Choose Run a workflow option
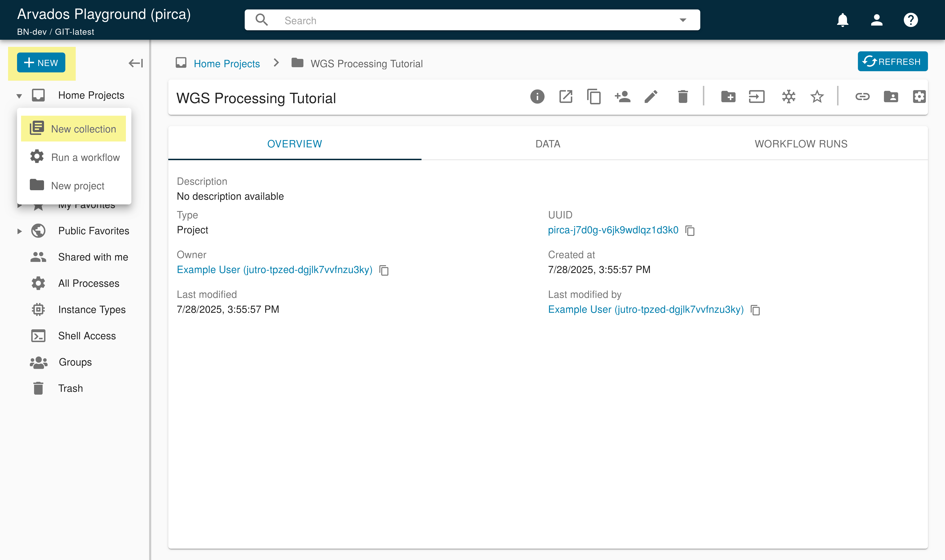The width and height of the screenshot is (945, 560). (74, 157)
